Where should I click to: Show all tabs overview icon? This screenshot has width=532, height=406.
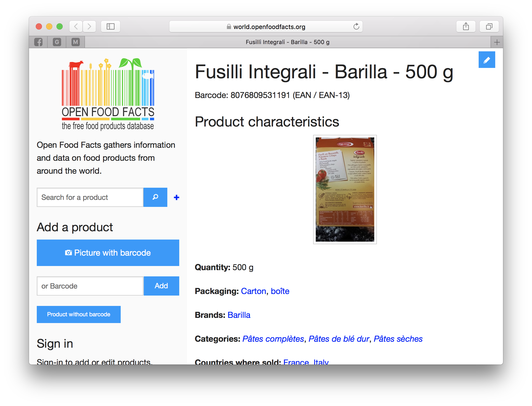(x=489, y=26)
